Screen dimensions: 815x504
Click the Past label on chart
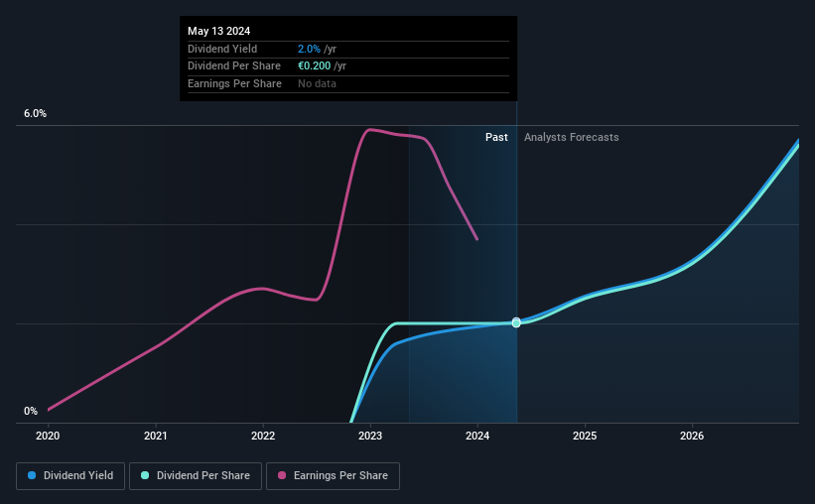coord(496,137)
